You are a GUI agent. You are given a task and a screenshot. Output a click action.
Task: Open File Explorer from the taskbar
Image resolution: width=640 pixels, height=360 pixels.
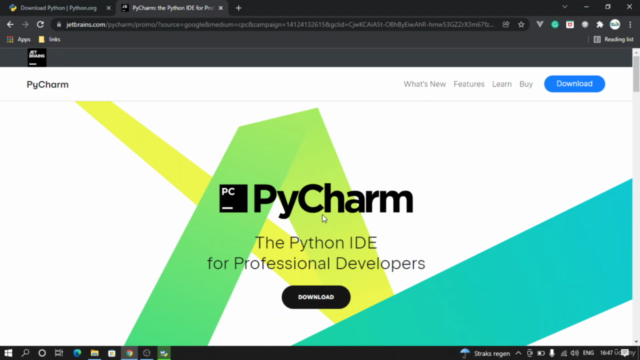point(95,353)
